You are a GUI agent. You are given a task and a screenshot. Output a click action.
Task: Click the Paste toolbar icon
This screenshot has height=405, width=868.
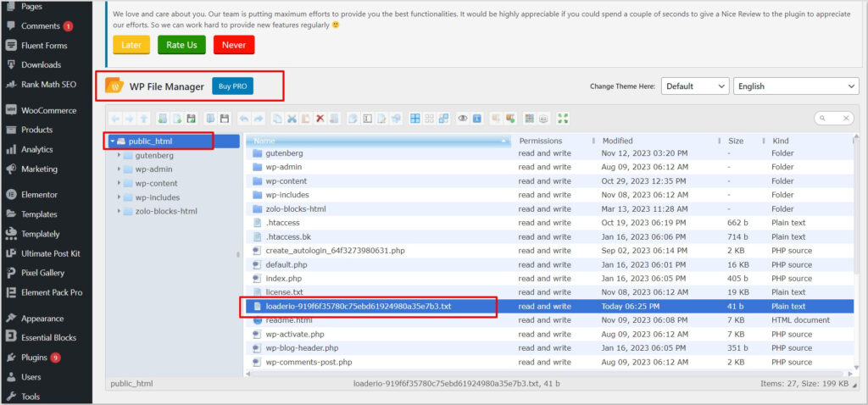(305, 119)
